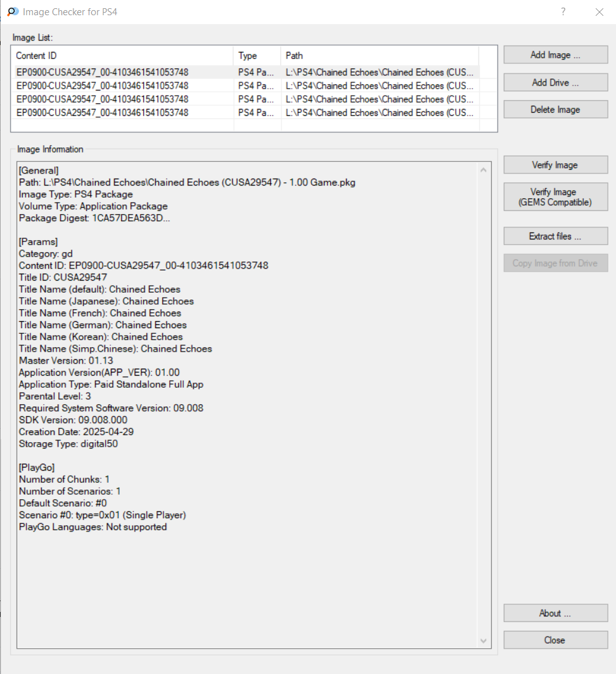This screenshot has height=674, width=616.
Task: Click the Path line ending in 1.00 Game.pkg
Action: pyautogui.click(x=187, y=182)
